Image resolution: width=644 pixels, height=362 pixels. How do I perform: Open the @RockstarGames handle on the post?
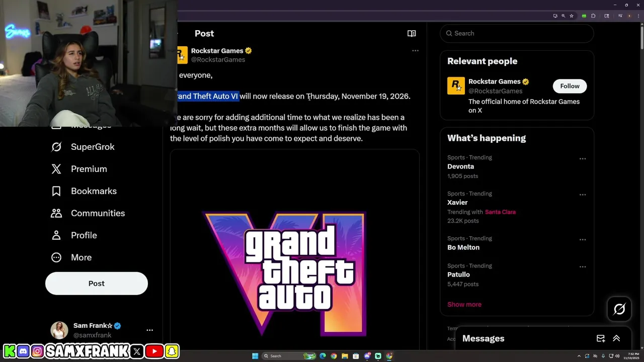click(x=218, y=59)
